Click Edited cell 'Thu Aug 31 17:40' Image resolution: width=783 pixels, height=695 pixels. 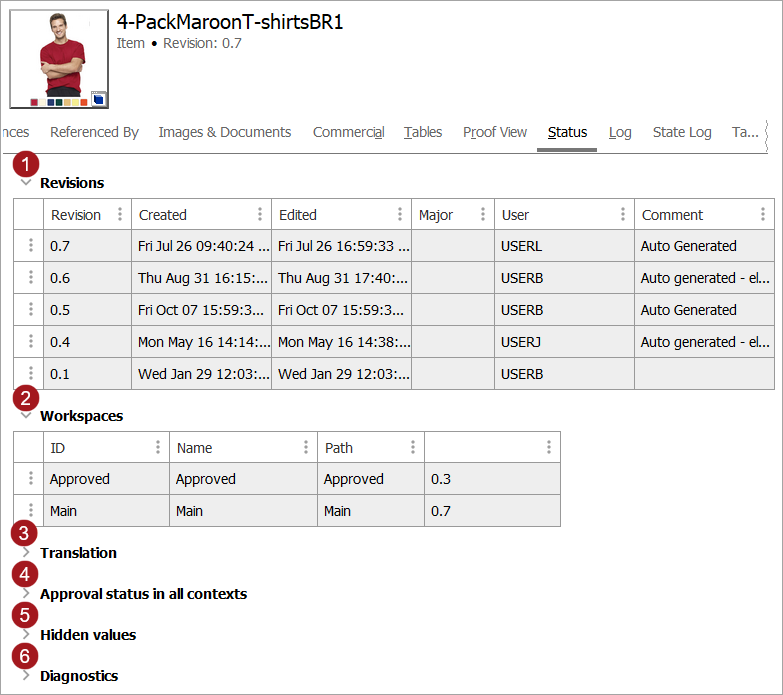[x=342, y=278]
